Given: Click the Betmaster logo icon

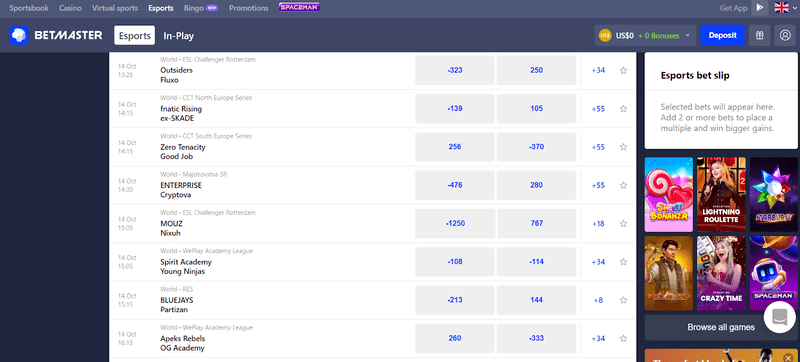Looking at the screenshot, I should pyautogui.click(x=18, y=36).
